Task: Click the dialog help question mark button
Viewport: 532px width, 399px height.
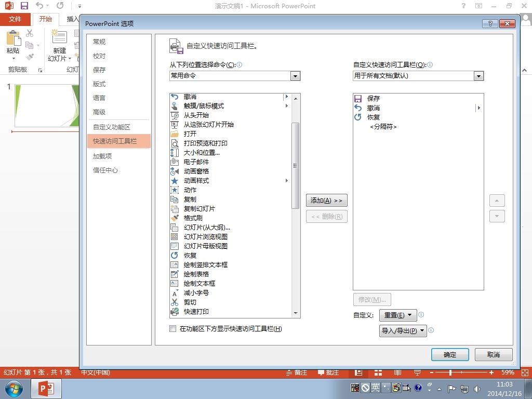Action: pos(490,23)
